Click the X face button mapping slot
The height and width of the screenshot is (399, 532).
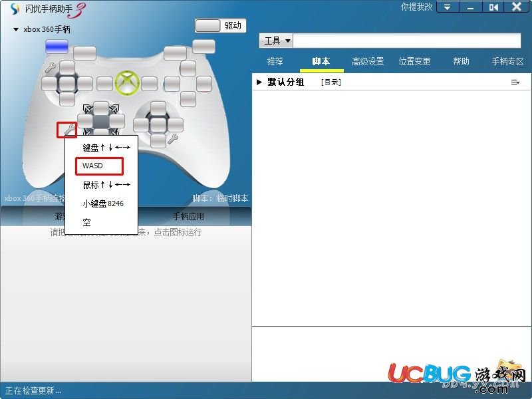coord(172,84)
